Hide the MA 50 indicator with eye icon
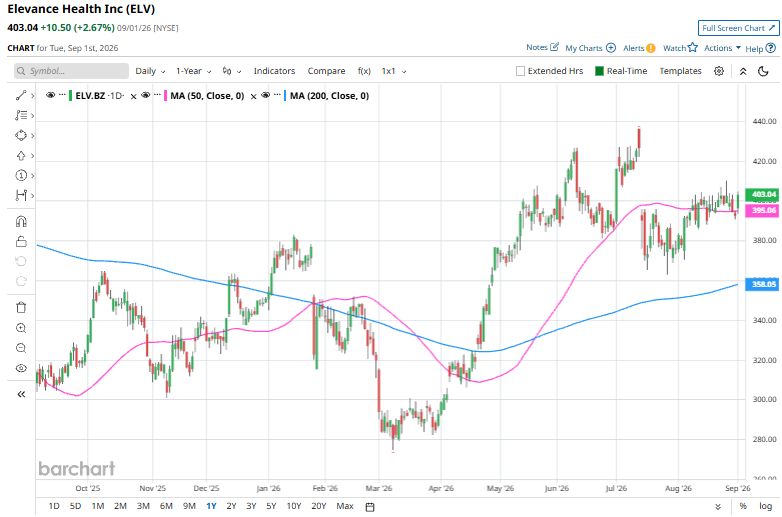The height and width of the screenshot is (517, 782). point(146,95)
